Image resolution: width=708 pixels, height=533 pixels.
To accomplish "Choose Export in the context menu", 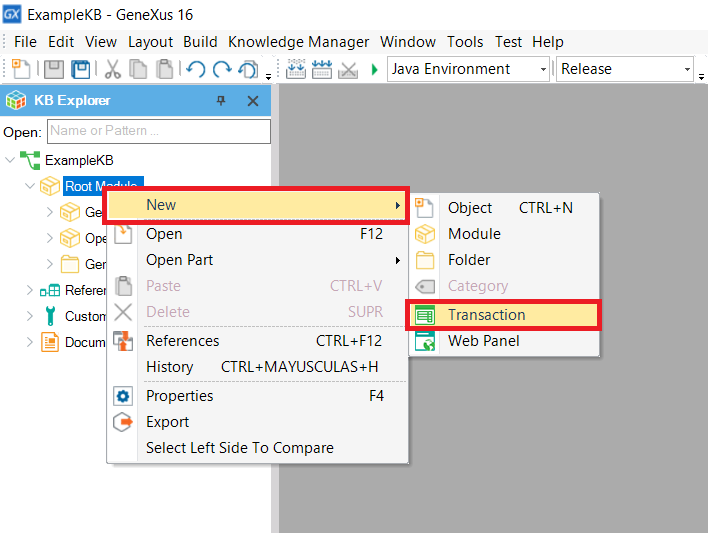I will (257, 422).
